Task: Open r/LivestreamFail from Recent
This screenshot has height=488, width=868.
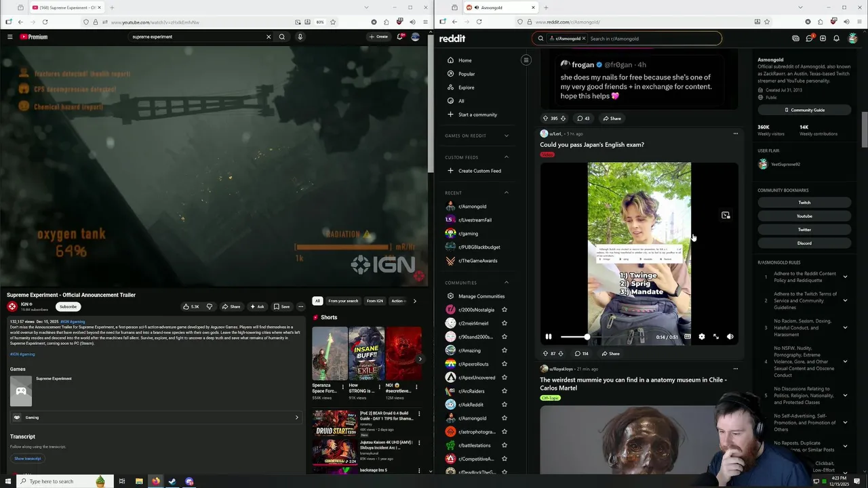Action: coord(475,220)
